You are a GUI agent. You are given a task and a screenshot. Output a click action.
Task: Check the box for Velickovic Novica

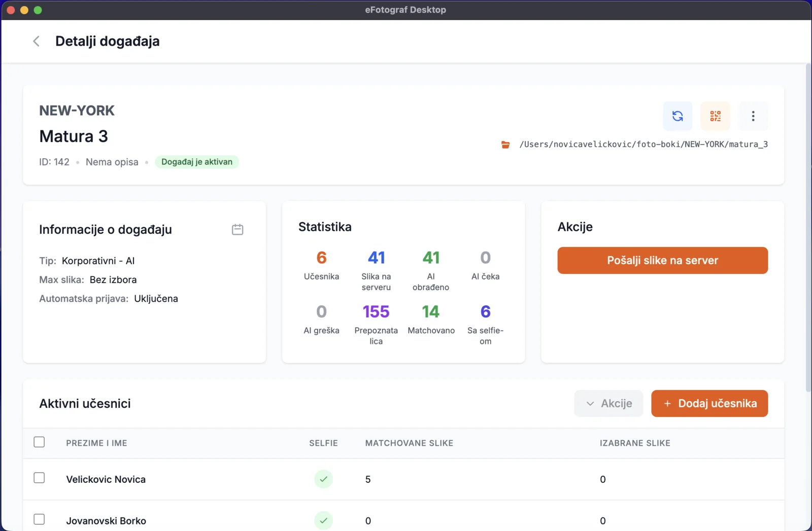click(x=39, y=478)
